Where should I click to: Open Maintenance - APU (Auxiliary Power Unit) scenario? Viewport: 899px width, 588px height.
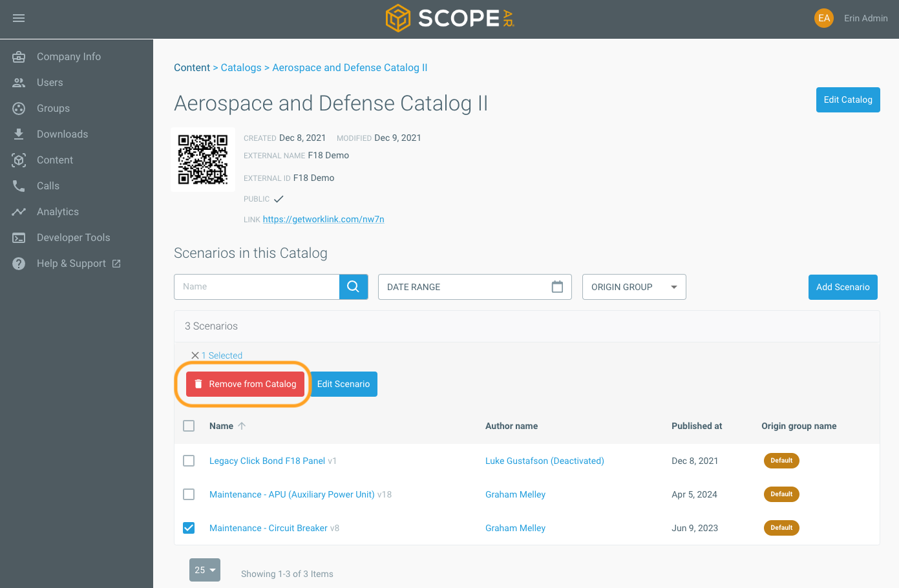[x=292, y=494]
